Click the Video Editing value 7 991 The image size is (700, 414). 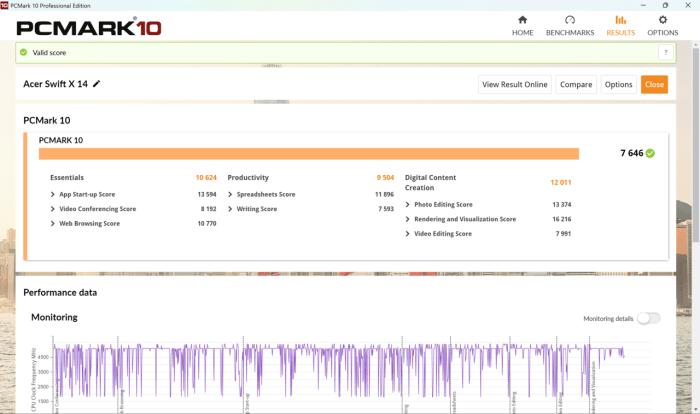pos(563,234)
